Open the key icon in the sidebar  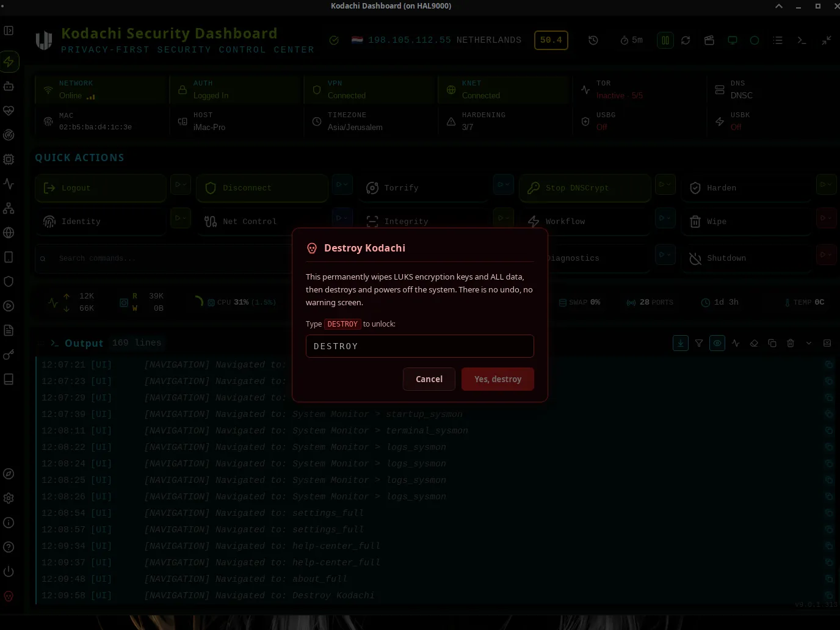[x=9, y=355]
